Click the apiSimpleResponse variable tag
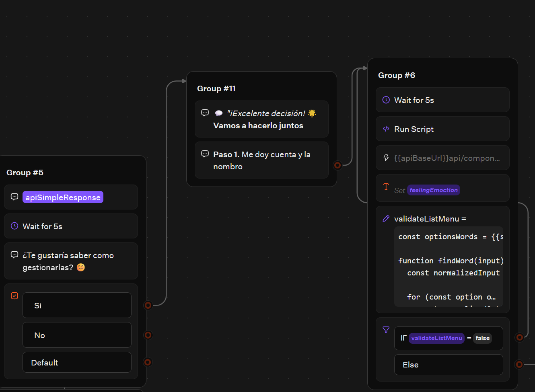 (63, 197)
